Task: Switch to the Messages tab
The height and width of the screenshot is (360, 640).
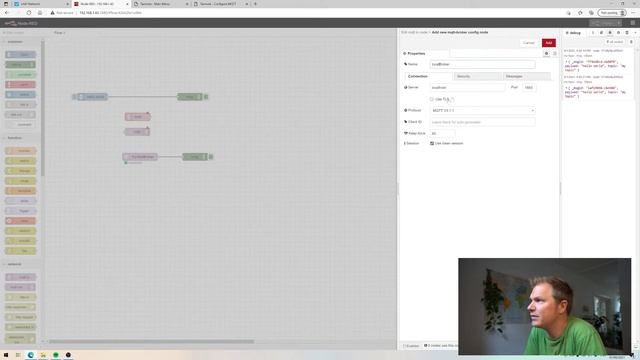Action: point(526,76)
